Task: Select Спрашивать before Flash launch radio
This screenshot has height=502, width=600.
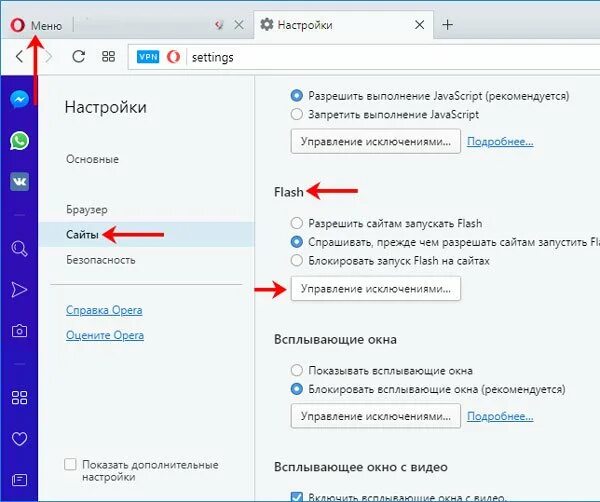Action: click(x=297, y=242)
